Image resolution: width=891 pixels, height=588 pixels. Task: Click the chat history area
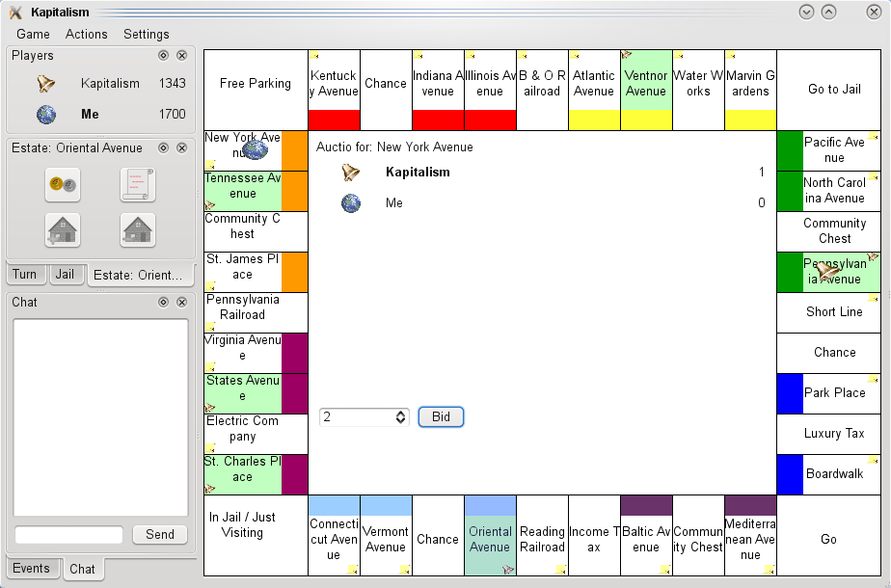[x=100, y=417]
